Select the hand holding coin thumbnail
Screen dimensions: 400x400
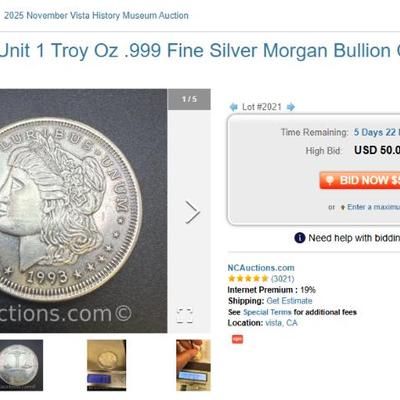click(193, 365)
